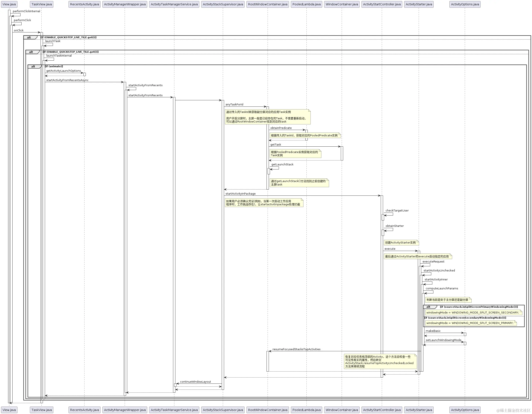Click the getLaunchStack self-call label

[x=282, y=164]
